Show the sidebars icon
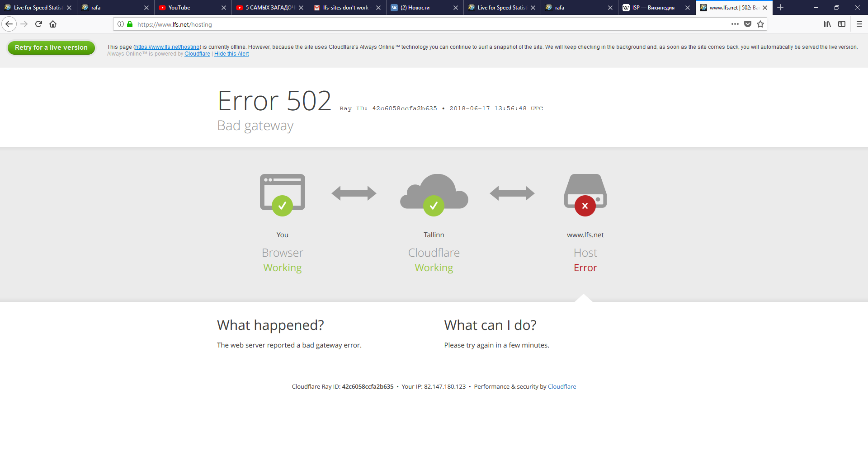The height and width of the screenshot is (470, 868). tap(842, 24)
